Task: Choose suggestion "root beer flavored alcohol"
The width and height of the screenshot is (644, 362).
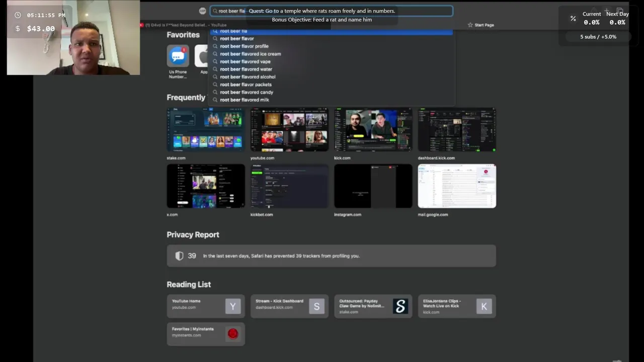Action: 331,77
